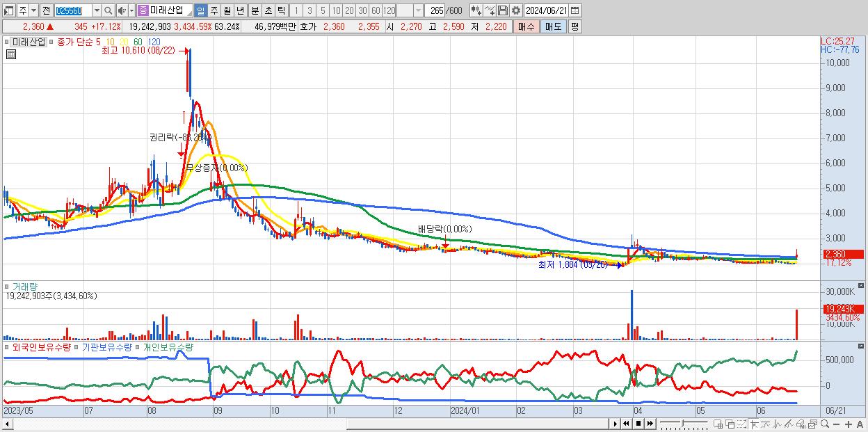Click the crosshair cursor tool icon
Screen dimensions: 868x432
754,424
